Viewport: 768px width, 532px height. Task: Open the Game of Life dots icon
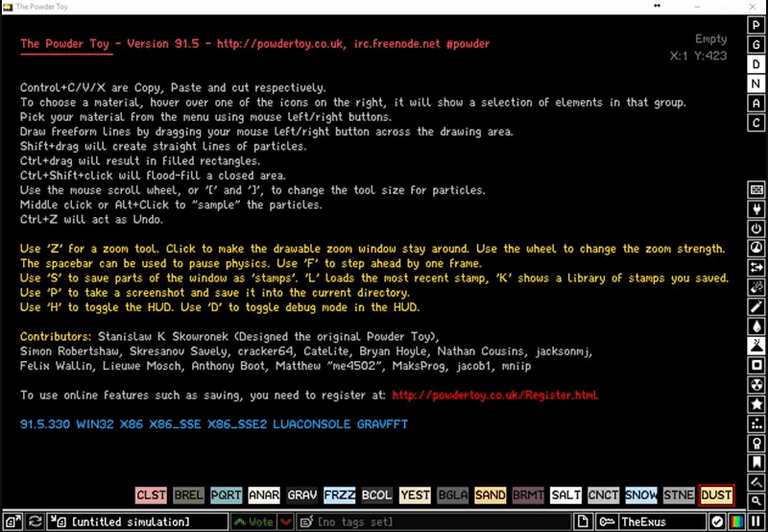[x=756, y=424]
